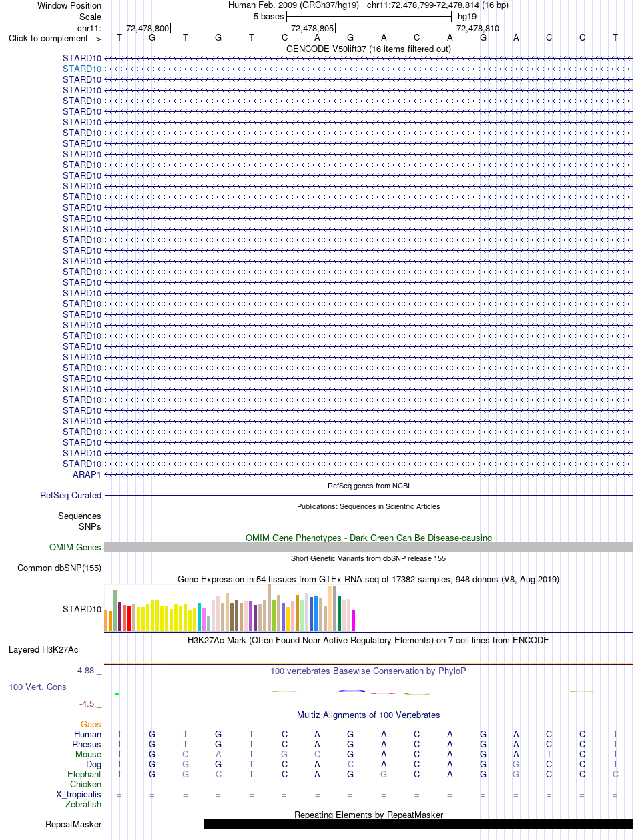Click the SNPs track label
The height and width of the screenshot is (840, 634).
click(x=90, y=526)
